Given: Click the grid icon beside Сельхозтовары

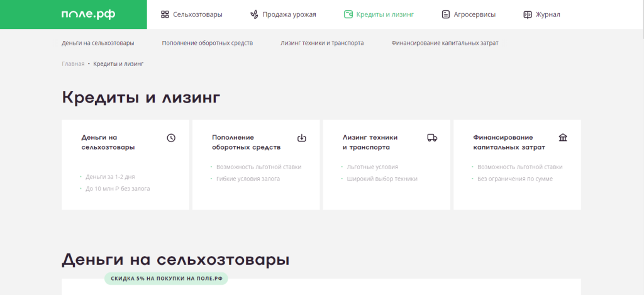Looking at the screenshot, I should click(165, 14).
